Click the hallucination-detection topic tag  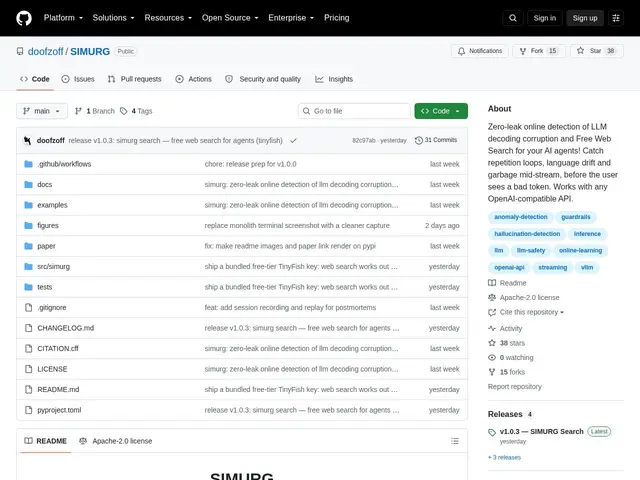click(527, 234)
